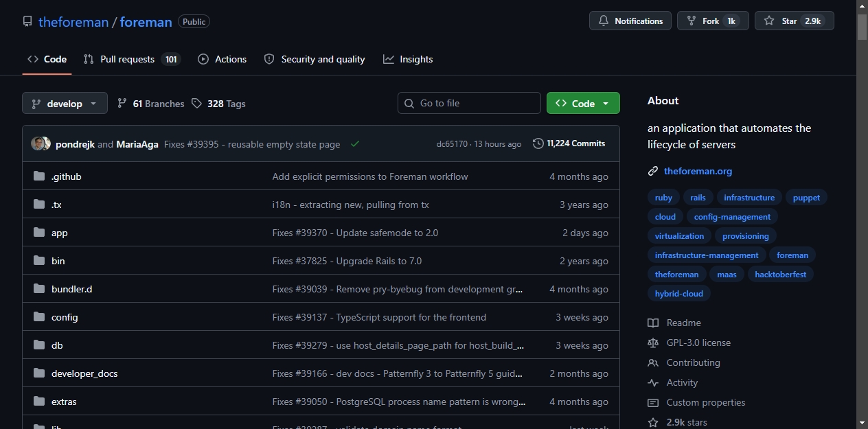Select the provisioning topic tag
This screenshot has width=868, height=429.
click(746, 236)
